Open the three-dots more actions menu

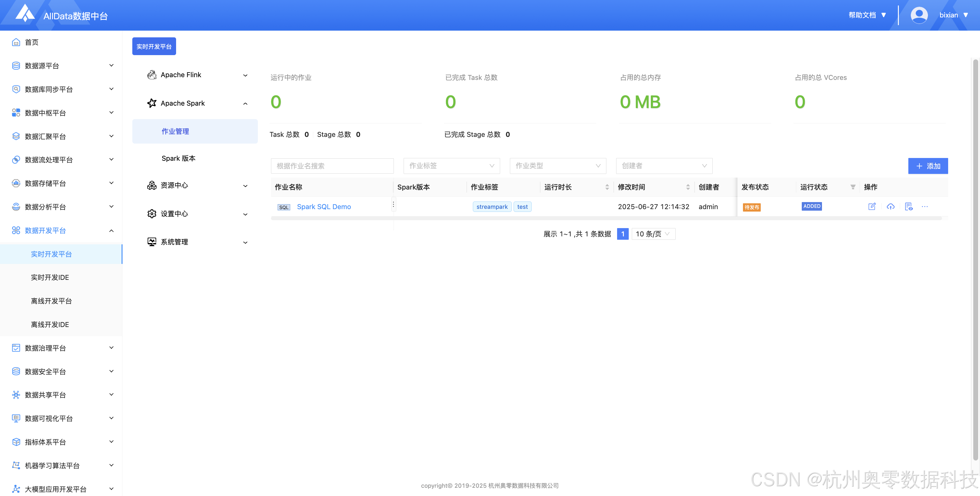[925, 207]
